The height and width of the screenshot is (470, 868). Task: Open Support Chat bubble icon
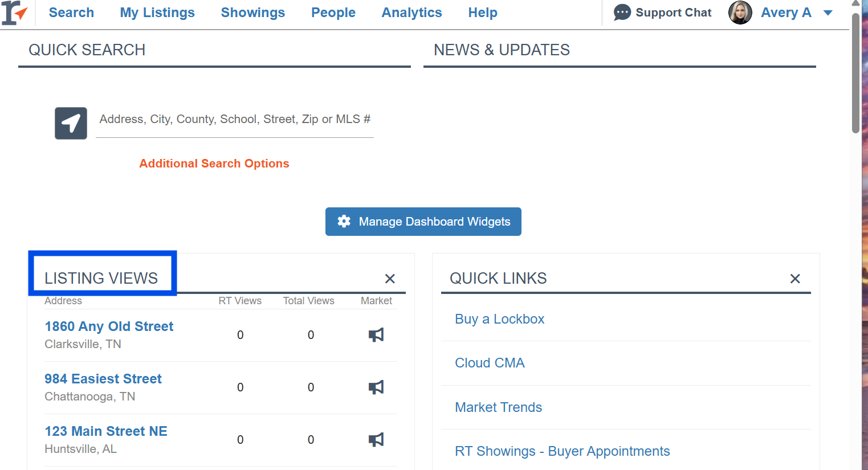tap(622, 13)
